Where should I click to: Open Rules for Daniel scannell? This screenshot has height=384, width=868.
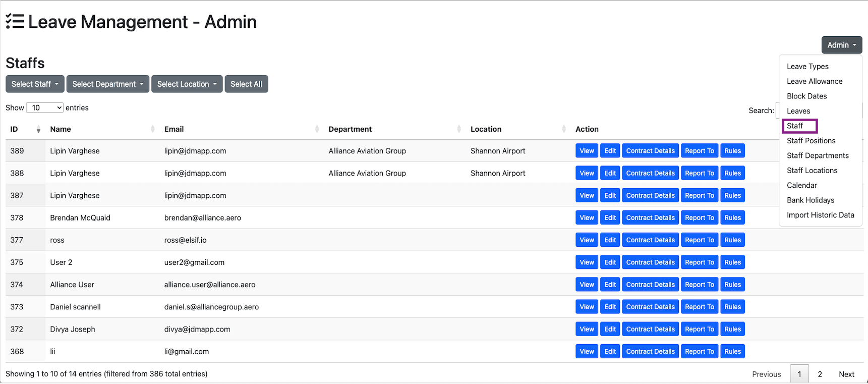(732, 307)
